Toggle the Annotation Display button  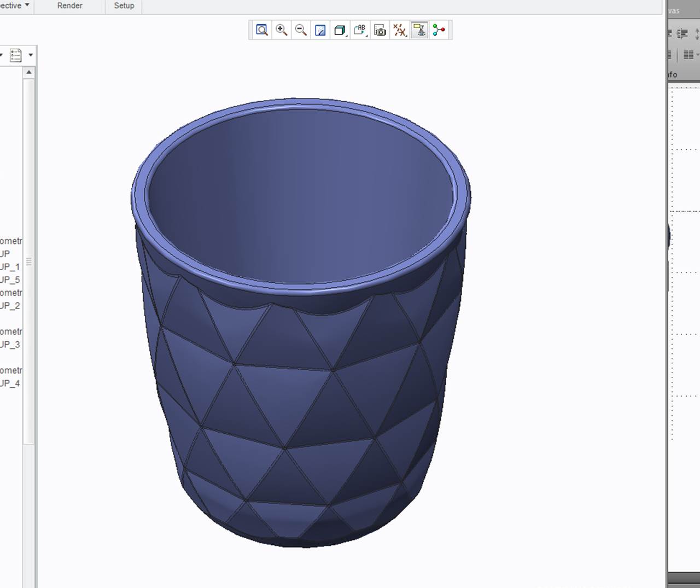[x=419, y=30]
